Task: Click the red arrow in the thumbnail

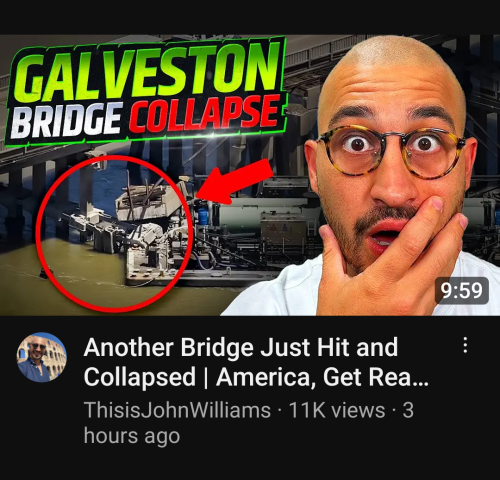Action: pyautogui.click(x=234, y=181)
